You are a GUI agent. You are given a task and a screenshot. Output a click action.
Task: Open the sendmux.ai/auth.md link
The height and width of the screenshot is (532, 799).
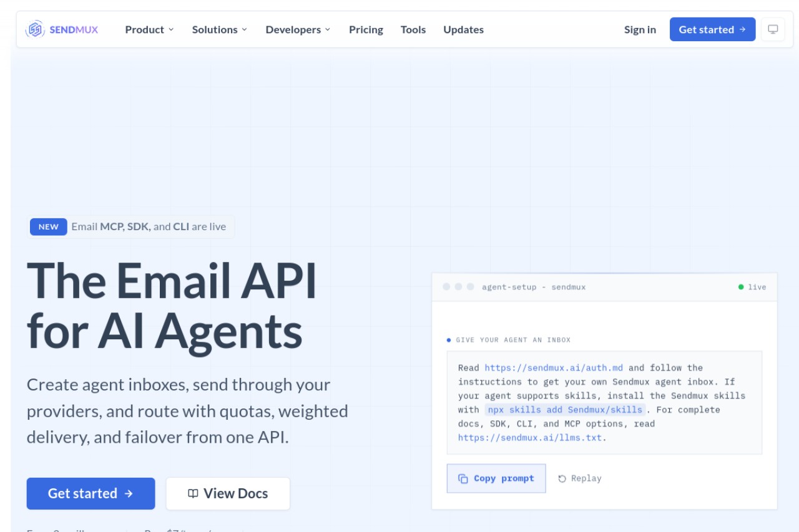click(555, 368)
